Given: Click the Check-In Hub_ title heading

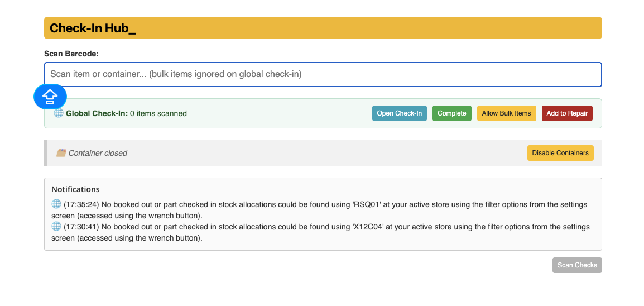Looking at the screenshot, I should pyautogui.click(x=93, y=28).
